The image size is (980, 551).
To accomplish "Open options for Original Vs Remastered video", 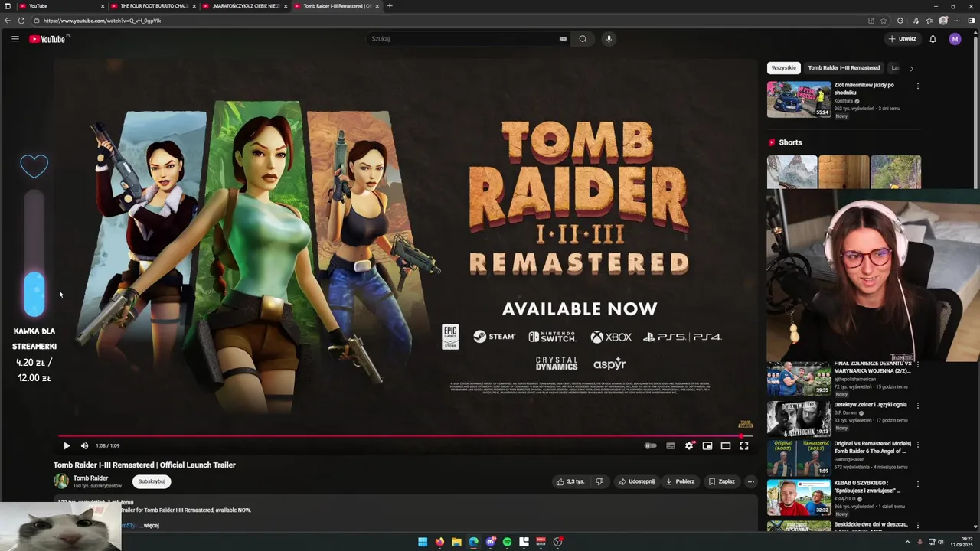I will pos(917,445).
